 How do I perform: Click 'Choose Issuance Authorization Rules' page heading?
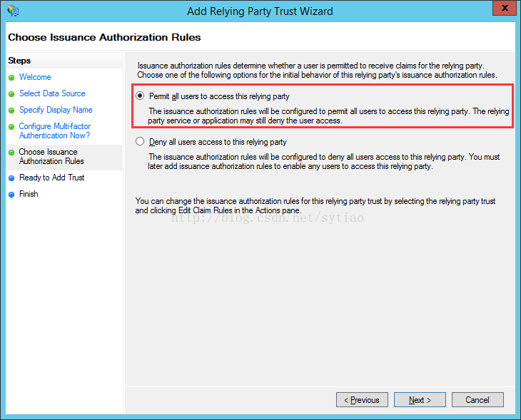(104, 37)
